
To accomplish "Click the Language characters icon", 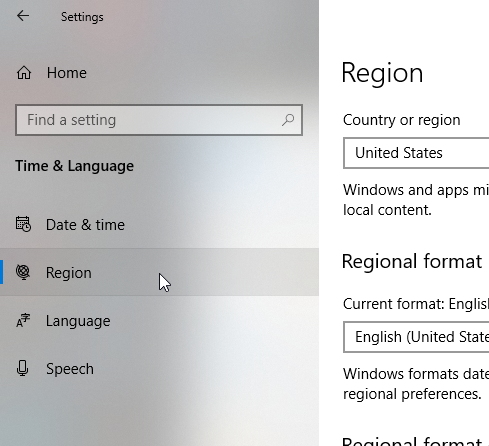I will (23, 320).
